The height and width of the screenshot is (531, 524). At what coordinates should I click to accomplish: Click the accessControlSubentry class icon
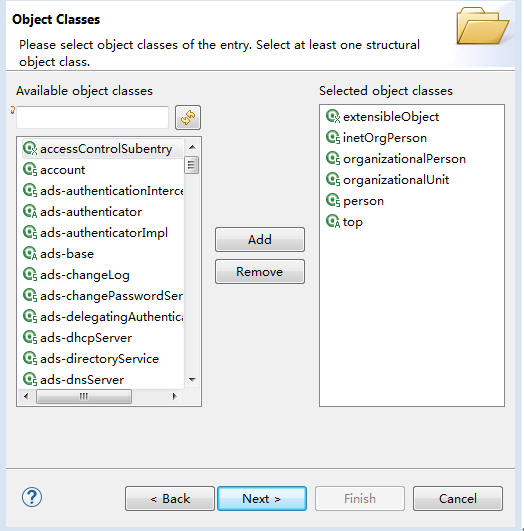pos(30,148)
